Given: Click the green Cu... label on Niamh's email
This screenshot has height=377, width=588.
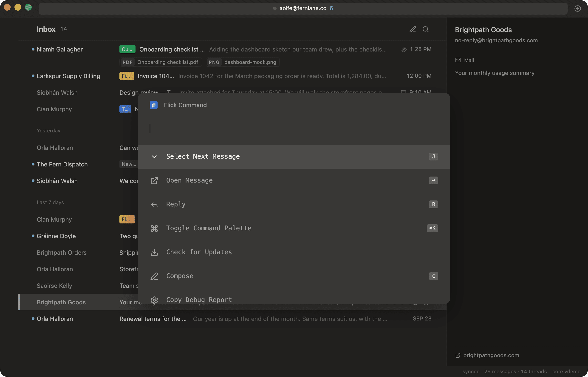Looking at the screenshot, I should pyautogui.click(x=127, y=49).
